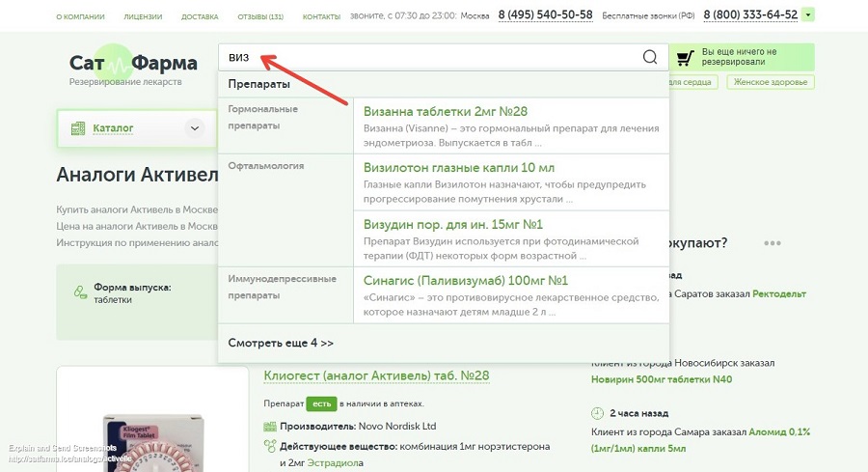Select Визудин пор. для ин. 15мг №1

click(x=453, y=224)
